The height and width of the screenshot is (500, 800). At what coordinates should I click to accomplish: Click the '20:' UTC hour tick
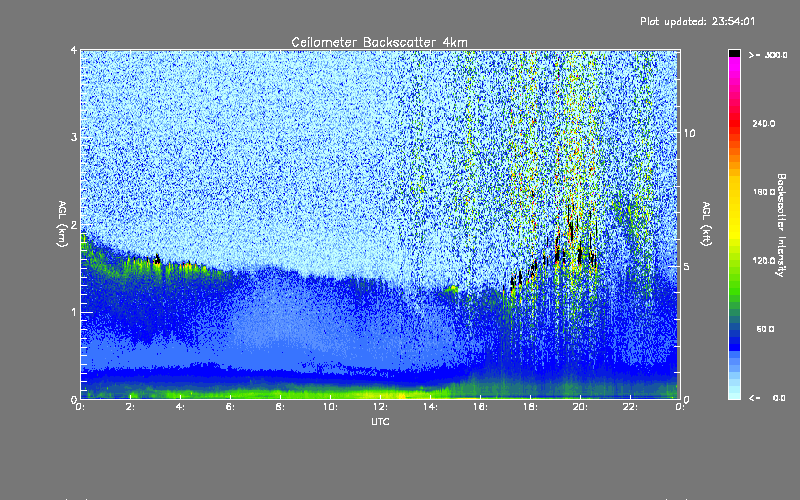tap(580, 407)
